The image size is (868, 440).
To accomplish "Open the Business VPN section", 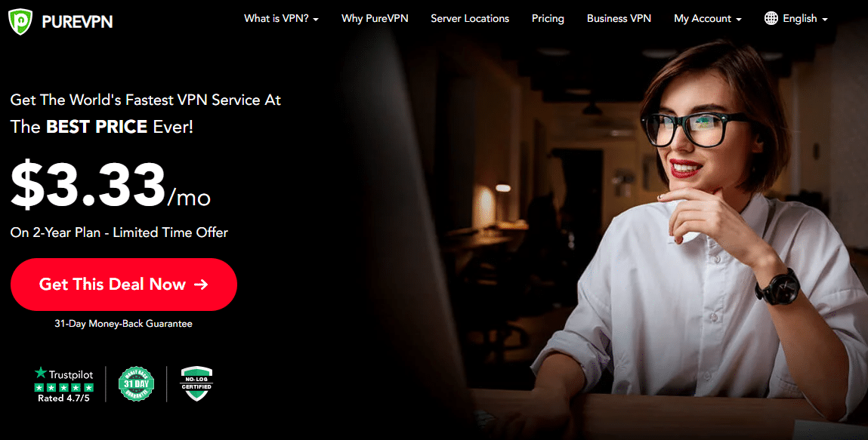I will point(619,18).
